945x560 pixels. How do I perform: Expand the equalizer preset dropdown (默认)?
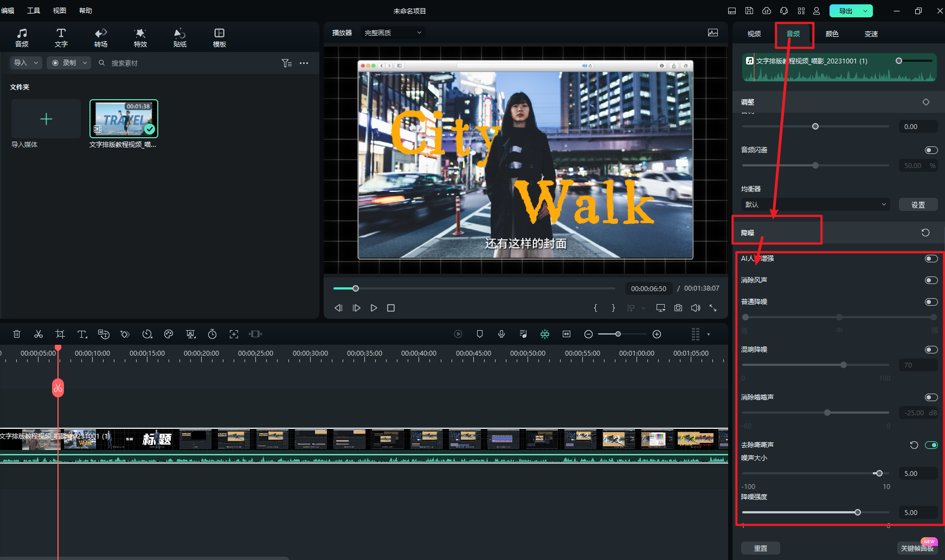(815, 204)
